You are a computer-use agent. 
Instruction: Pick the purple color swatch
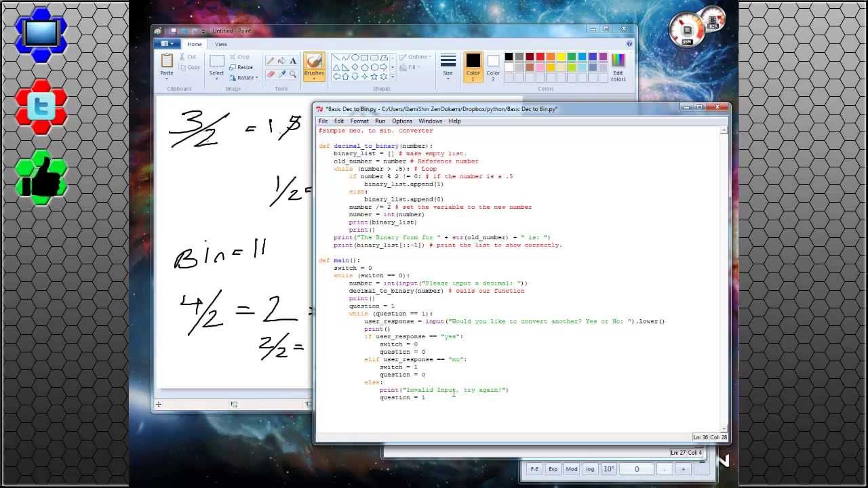(x=603, y=56)
